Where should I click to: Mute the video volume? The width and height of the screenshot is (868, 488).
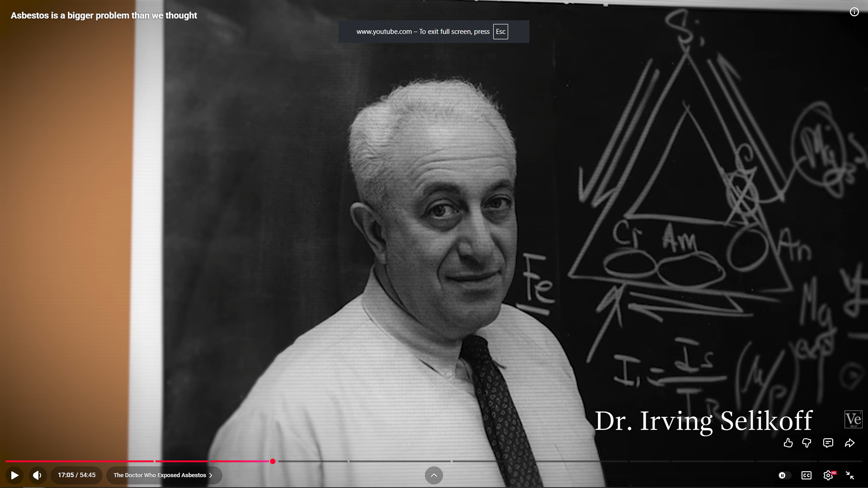click(38, 475)
